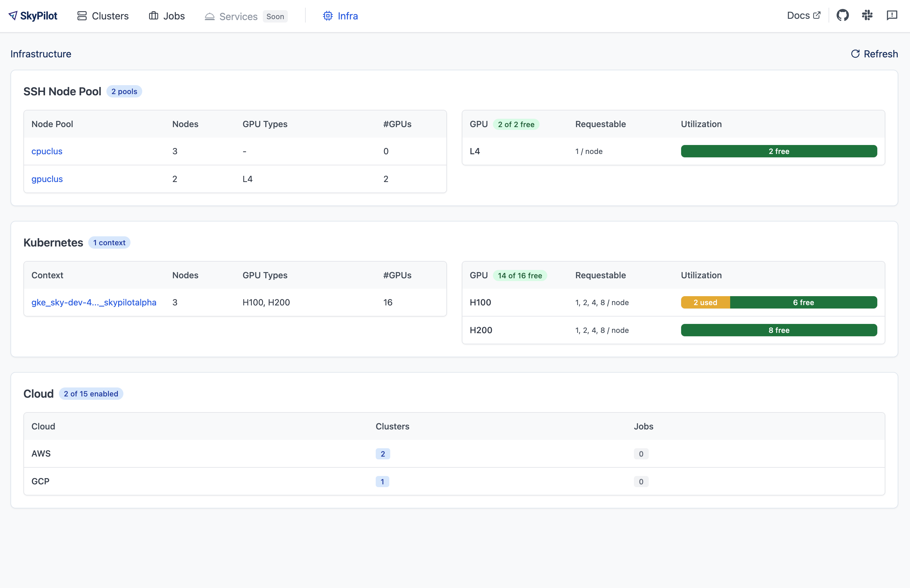
Task: Click the H200 GPU row label
Action: 481,330
